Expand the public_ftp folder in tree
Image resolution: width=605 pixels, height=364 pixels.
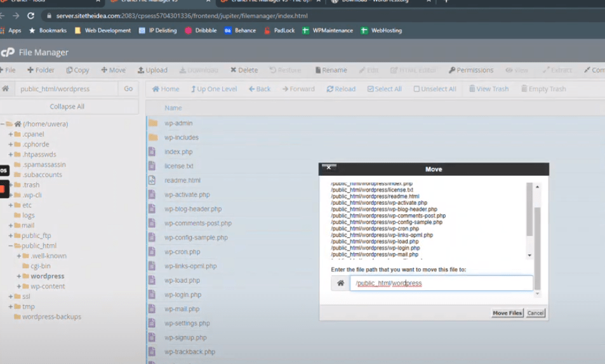11,236
